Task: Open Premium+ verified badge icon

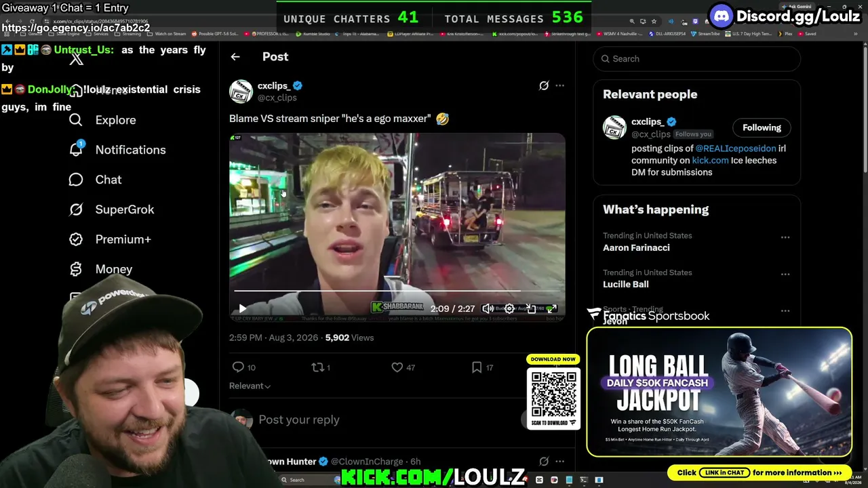Action: point(76,239)
